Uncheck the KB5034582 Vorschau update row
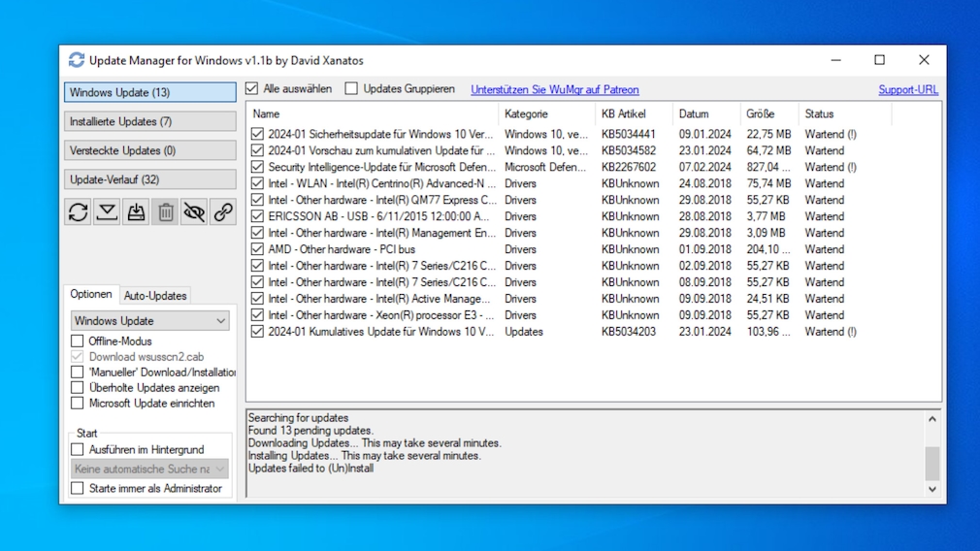This screenshot has height=551, width=980. tap(257, 150)
